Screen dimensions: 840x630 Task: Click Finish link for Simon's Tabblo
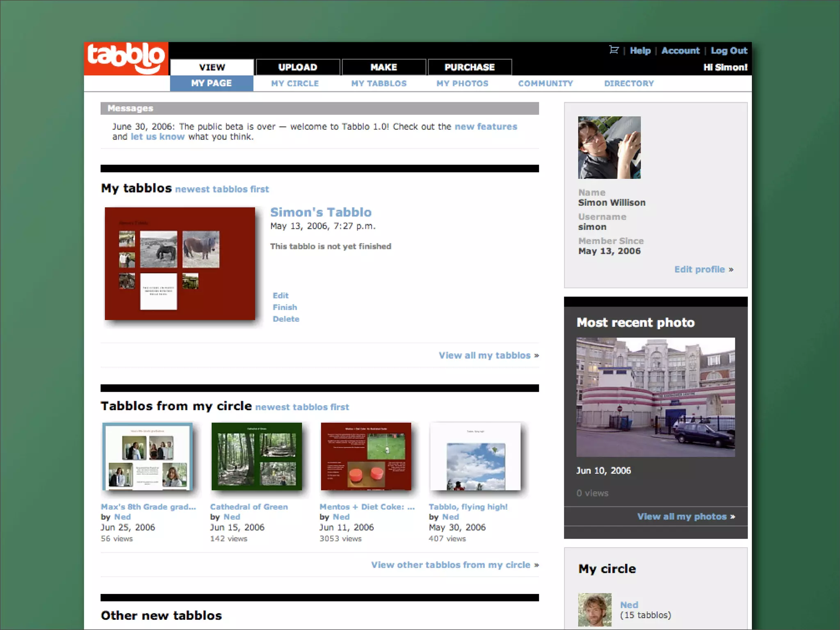pos(285,307)
